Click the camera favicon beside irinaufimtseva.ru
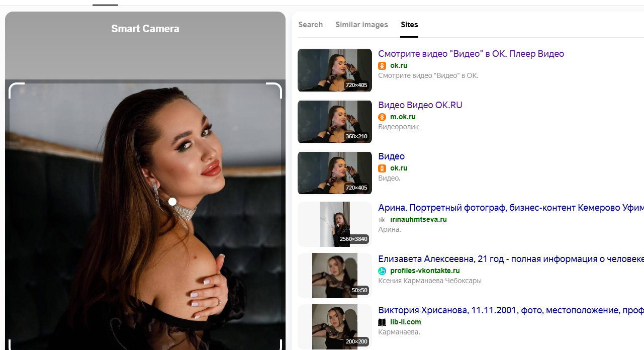Screen dimensions: 644x350 pos(382,220)
